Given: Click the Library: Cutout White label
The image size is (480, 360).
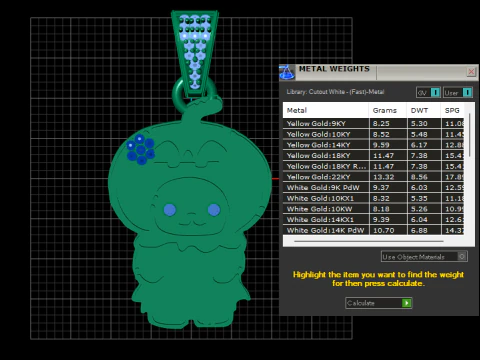Looking at the screenshot, I should (x=335, y=92).
